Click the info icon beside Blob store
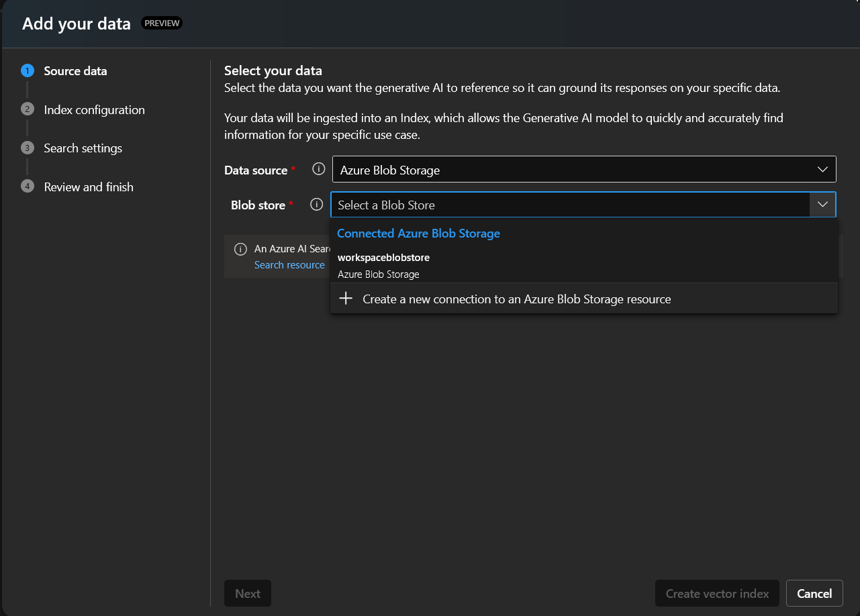The width and height of the screenshot is (860, 616). pyautogui.click(x=316, y=204)
